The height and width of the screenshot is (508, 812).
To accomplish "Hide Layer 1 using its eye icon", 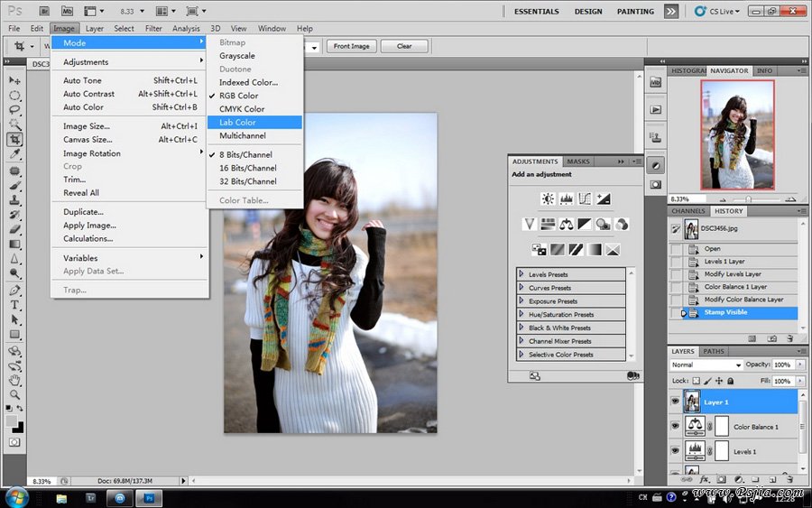I will [x=675, y=402].
